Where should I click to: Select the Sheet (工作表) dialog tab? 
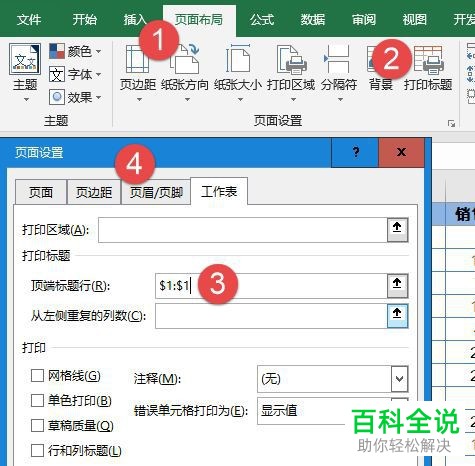coord(219,191)
